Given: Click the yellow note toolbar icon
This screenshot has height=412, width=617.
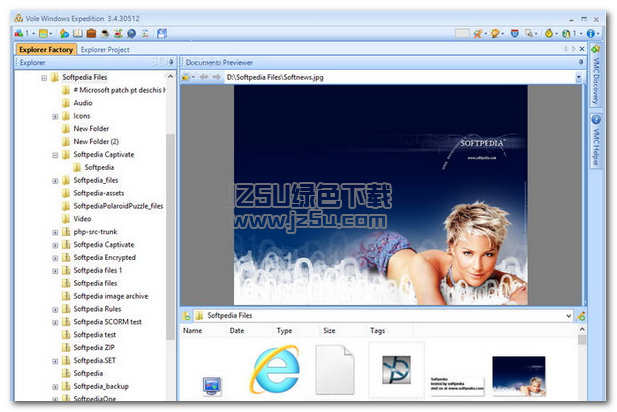Looking at the screenshot, I should [43, 33].
